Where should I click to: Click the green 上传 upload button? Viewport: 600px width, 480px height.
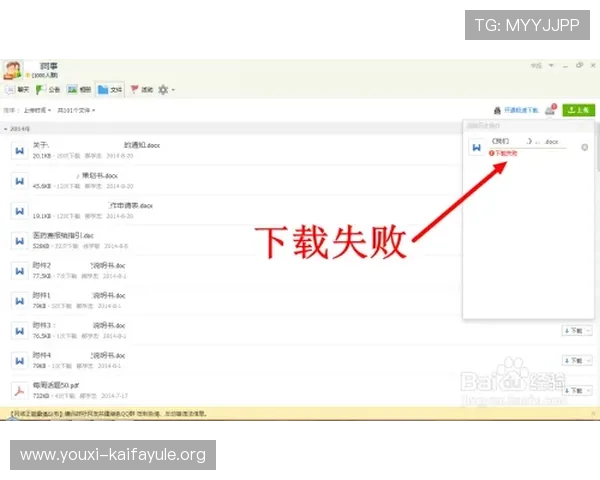coord(579,110)
